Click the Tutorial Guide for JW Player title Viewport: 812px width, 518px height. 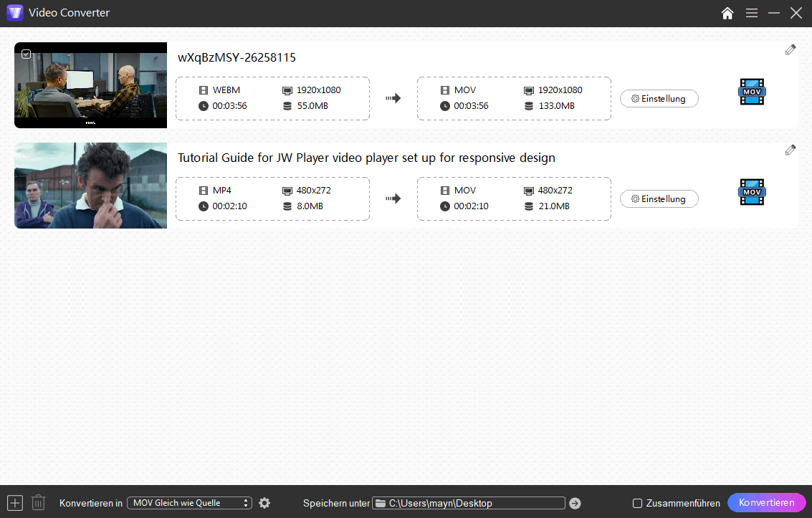pos(367,158)
